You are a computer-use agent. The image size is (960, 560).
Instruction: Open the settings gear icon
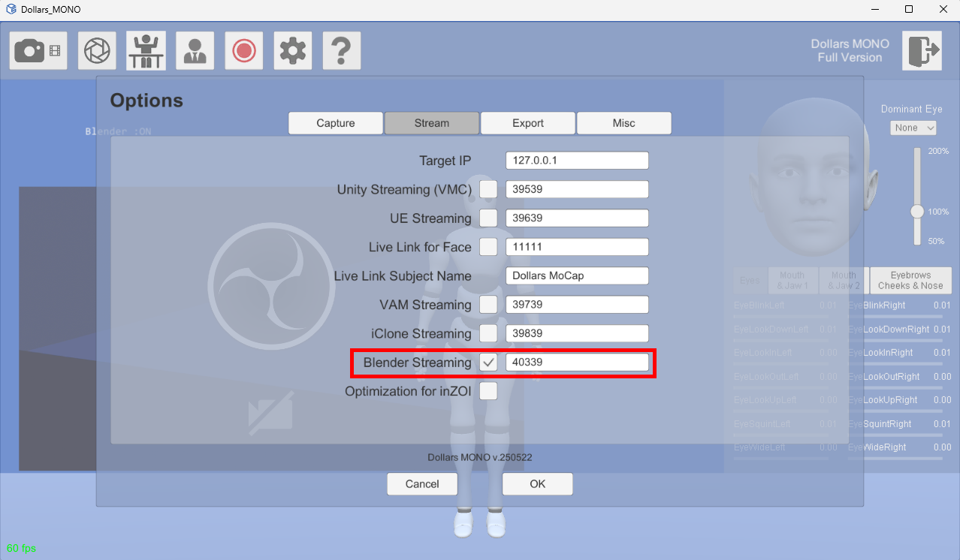293,51
